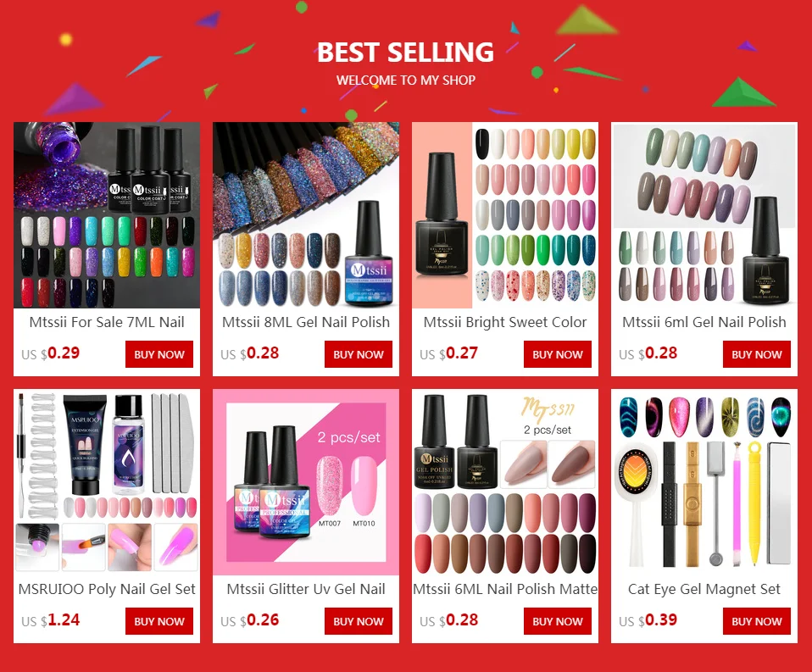This screenshot has width=812, height=672.
Task: Click BUY NOW for Mtssii 6ML Nail Polish Matte
Action: click(x=557, y=621)
